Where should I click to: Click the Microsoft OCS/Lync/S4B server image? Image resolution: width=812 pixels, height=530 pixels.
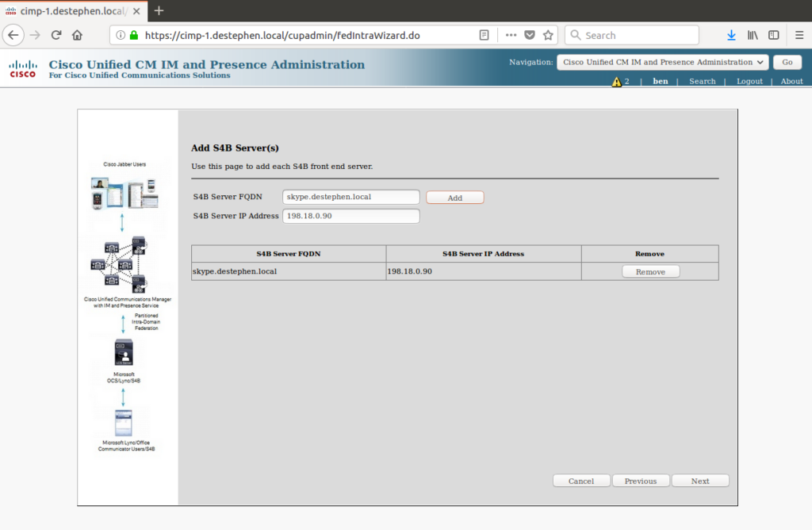[124, 352]
